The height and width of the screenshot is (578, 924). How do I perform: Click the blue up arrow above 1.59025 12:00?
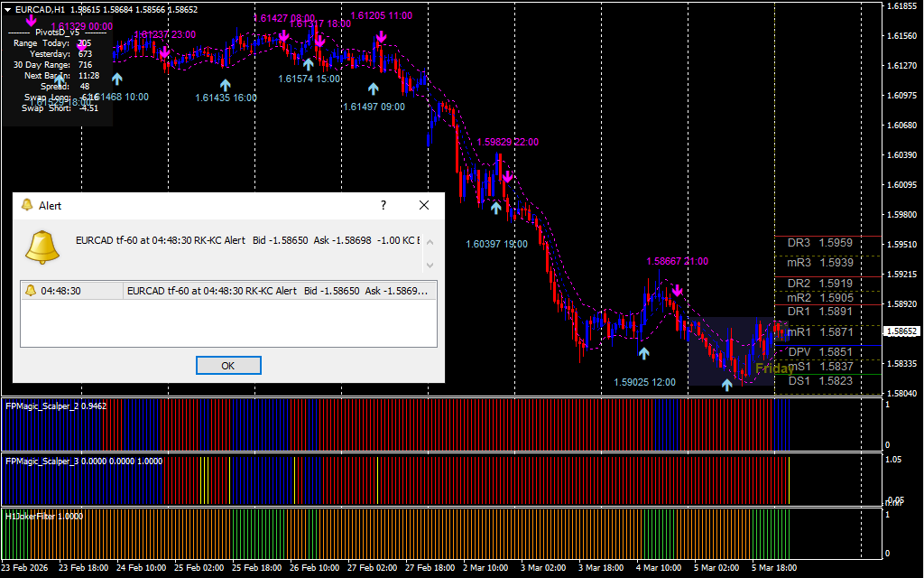pos(643,353)
